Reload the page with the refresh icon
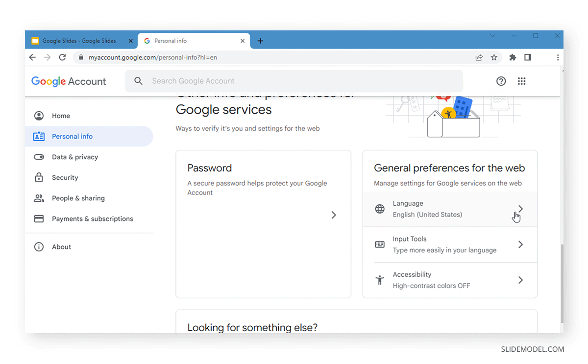This screenshot has width=588, height=364. 62,57
